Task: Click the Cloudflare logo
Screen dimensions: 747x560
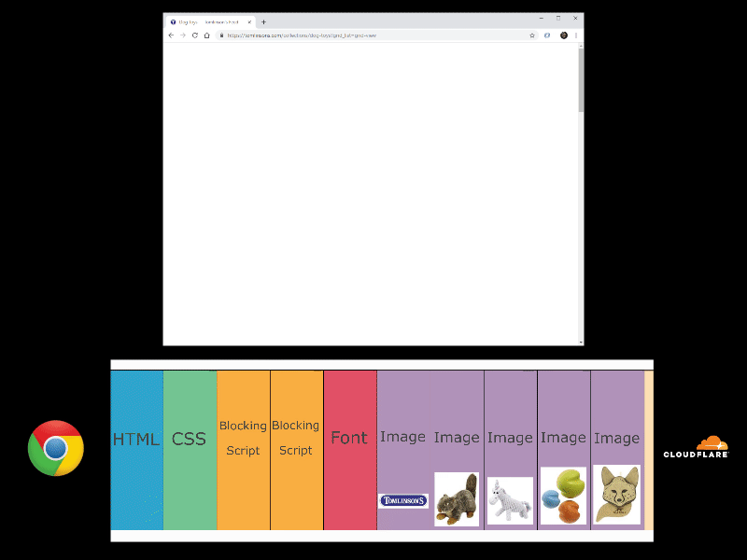Action: coord(696,447)
